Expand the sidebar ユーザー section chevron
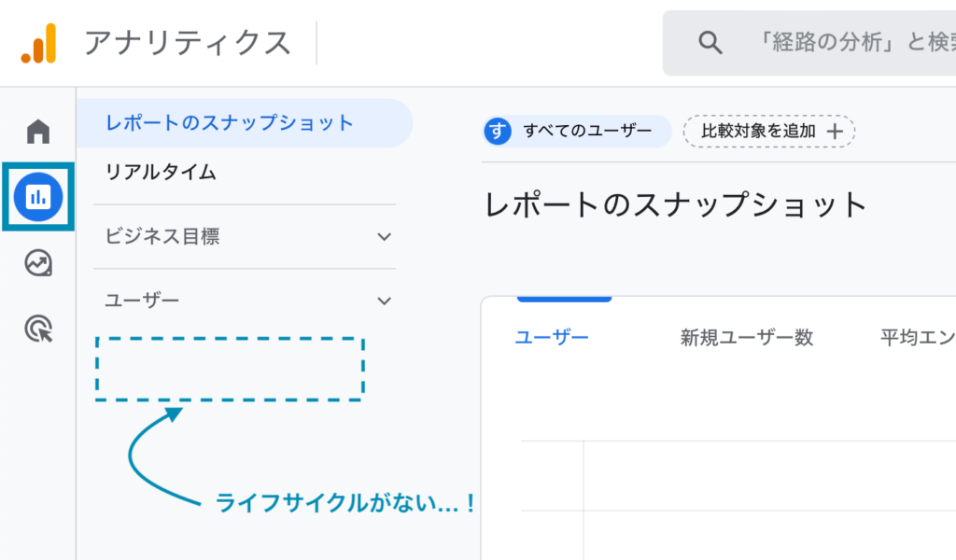 pos(384,301)
